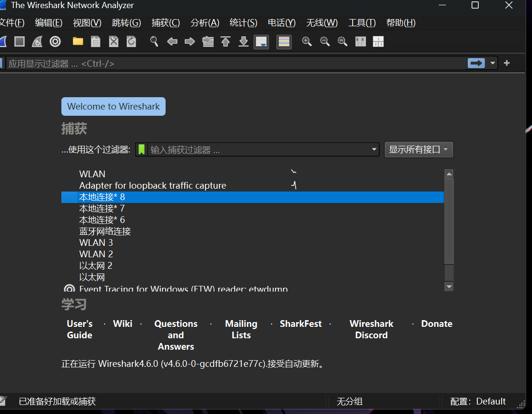Go back to previous packet arrow

coord(172,42)
